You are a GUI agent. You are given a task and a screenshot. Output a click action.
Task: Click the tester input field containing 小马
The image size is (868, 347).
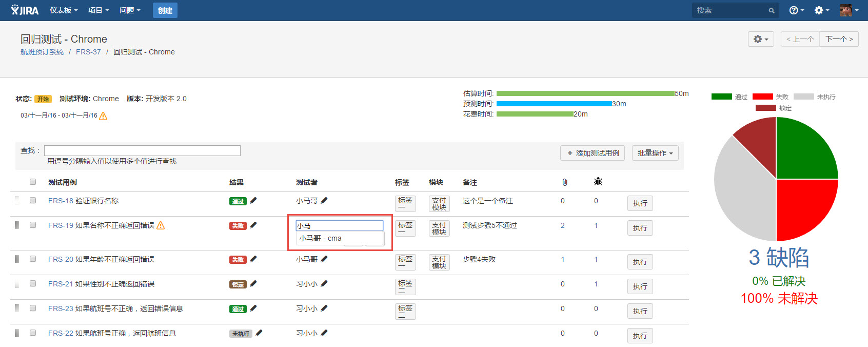click(x=340, y=225)
